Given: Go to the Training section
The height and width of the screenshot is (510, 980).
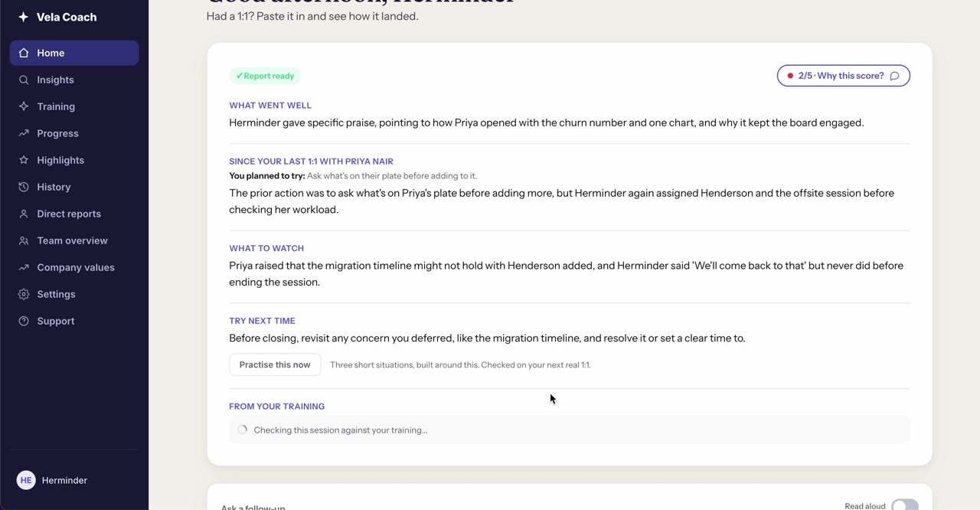Looking at the screenshot, I should [x=74, y=106].
